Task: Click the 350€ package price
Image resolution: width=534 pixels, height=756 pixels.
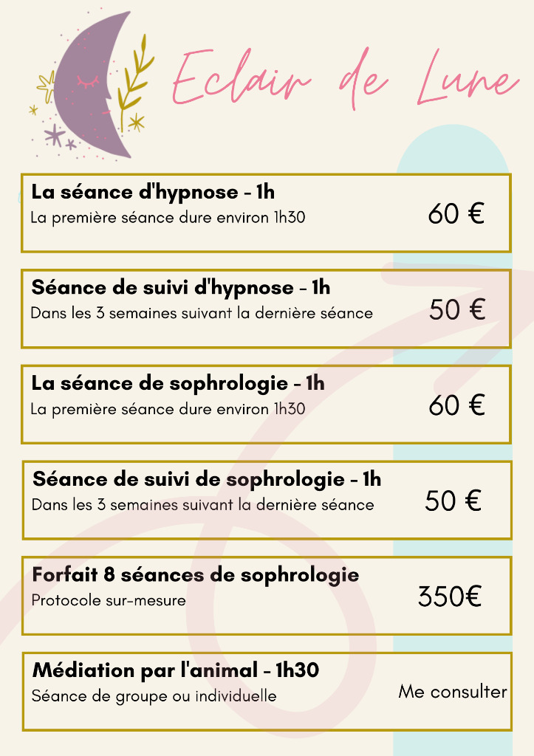Action: 449,597
